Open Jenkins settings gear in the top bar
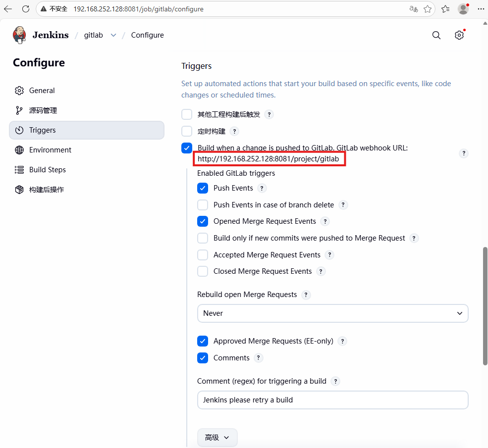488x448 pixels. [x=459, y=35]
